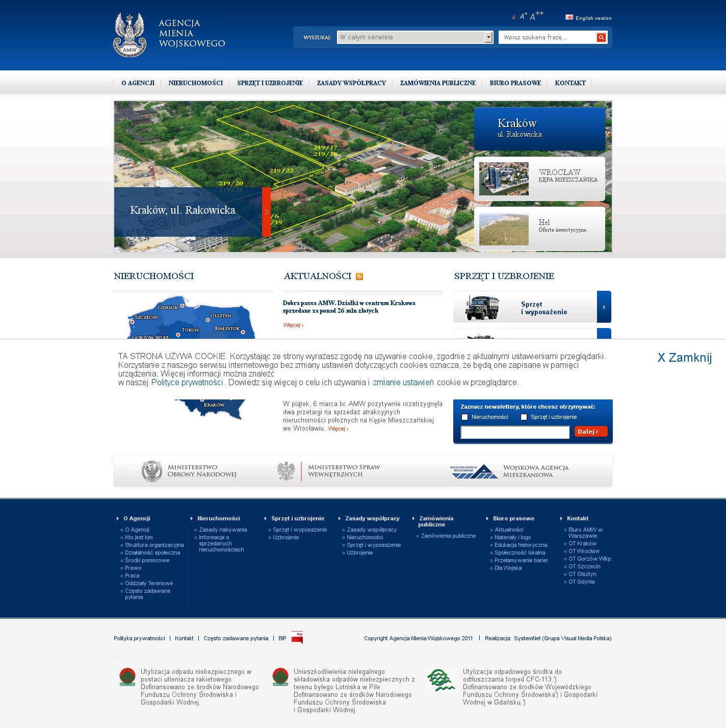726x728 pixels.
Task: Open the OT Kraków contact link
Action: [582, 543]
